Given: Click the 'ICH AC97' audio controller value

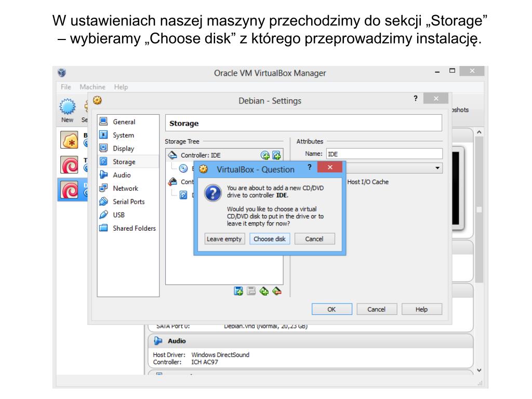Looking at the screenshot, I should click(x=204, y=362).
